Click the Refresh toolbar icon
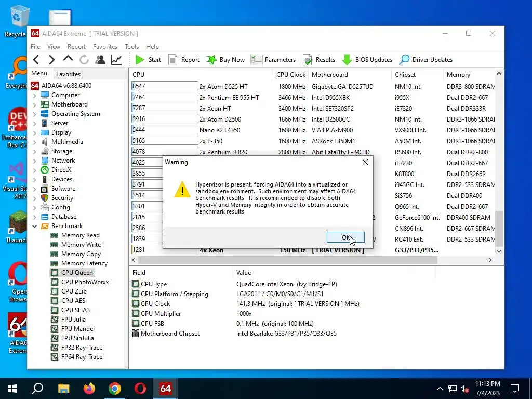The width and height of the screenshot is (532, 399). (x=84, y=60)
